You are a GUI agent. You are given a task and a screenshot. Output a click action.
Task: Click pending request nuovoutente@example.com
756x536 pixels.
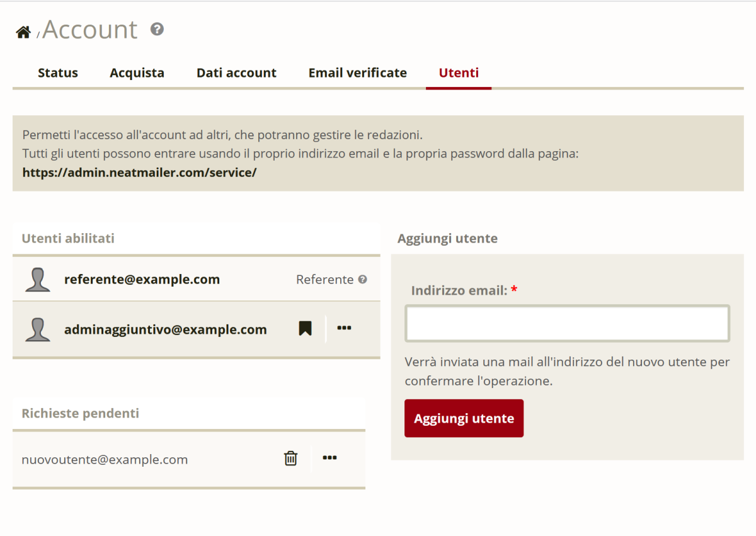(105, 460)
